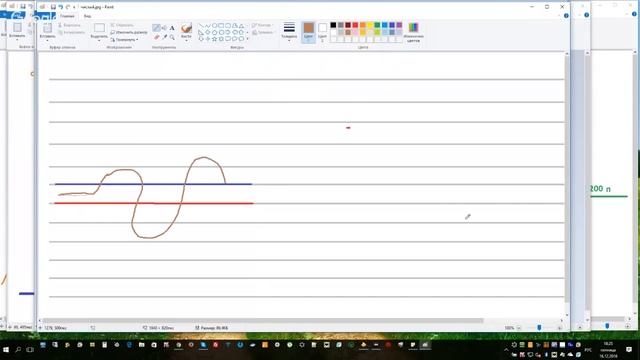
Task: Click the Paint horizontal scrollbar
Action: click(263, 321)
